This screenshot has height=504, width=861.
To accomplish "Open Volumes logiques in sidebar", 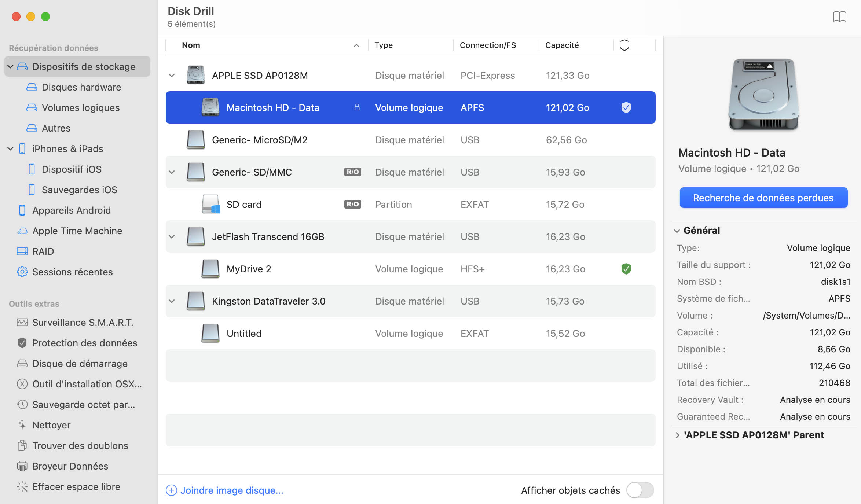I will [x=81, y=107].
